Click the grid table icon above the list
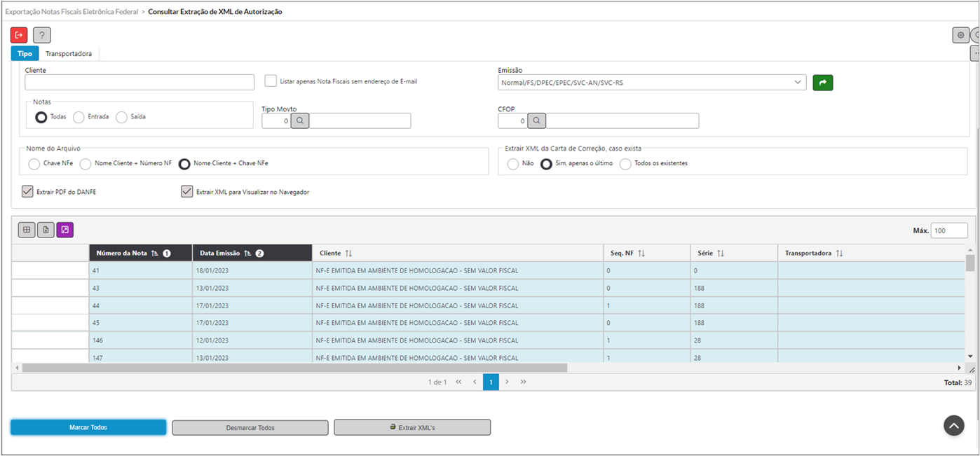Viewport: 980px width, 456px height. click(x=27, y=230)
